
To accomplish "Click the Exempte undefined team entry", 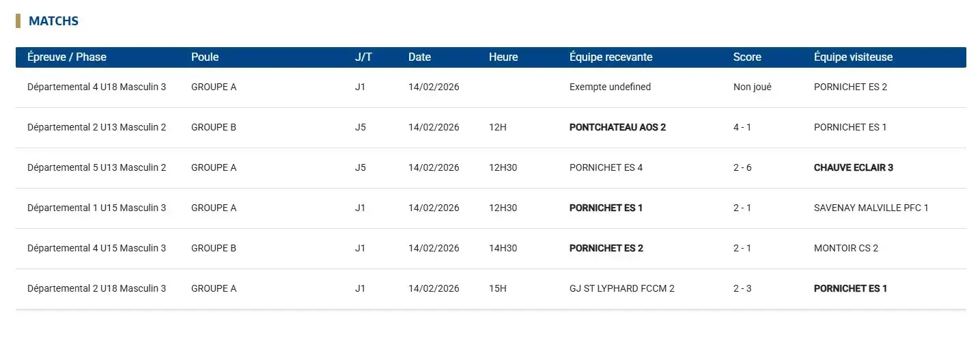I will (x=610, y=87).
